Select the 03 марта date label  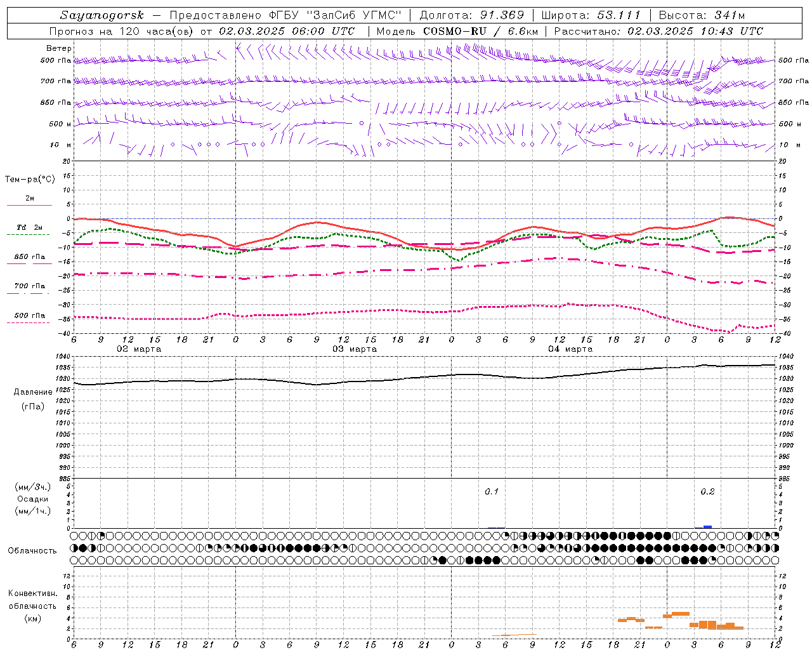tap(355, 349)
